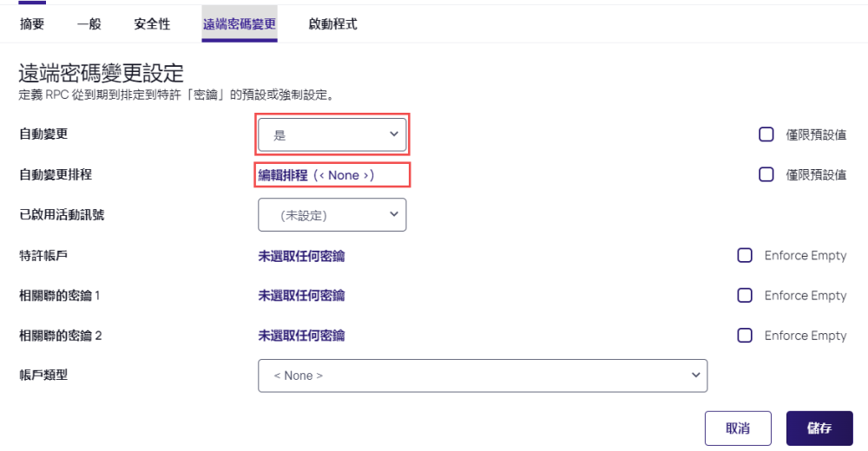Check 僅限預設值 for 自動變更

(x=766, y=134)
